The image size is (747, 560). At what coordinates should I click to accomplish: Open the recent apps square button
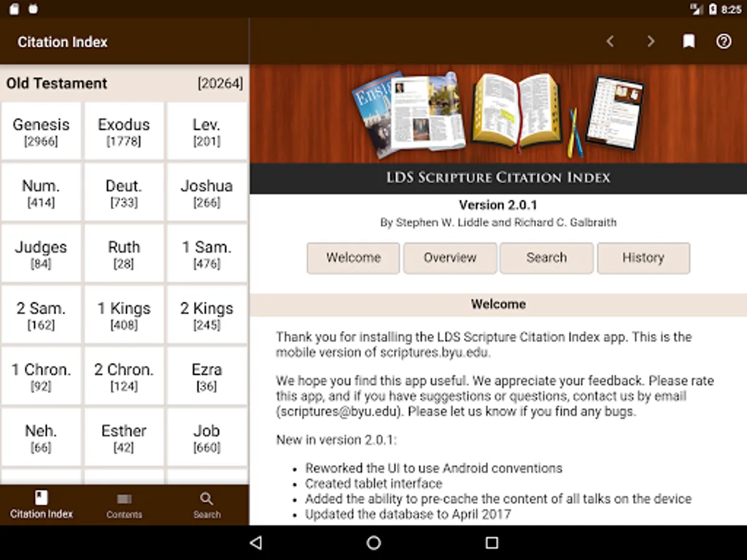[491, 543]
